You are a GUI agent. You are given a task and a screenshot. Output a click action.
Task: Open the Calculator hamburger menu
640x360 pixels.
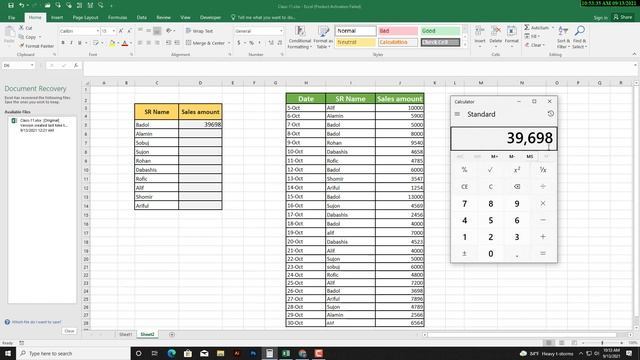tap(457, 114)
